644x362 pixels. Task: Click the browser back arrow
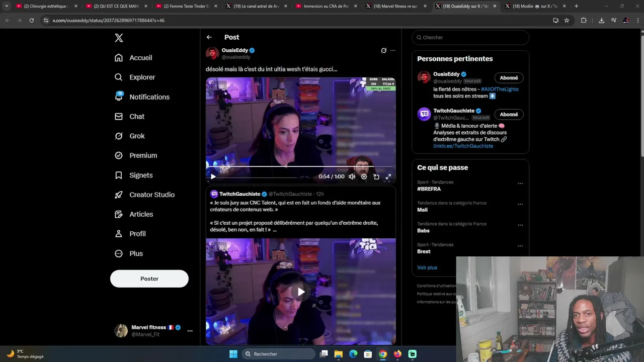(x=7, y=20)
